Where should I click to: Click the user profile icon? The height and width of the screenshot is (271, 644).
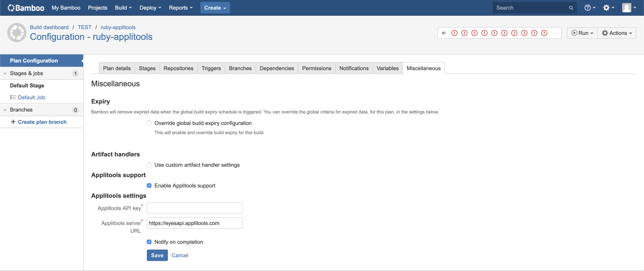click(x=627, y=7)
